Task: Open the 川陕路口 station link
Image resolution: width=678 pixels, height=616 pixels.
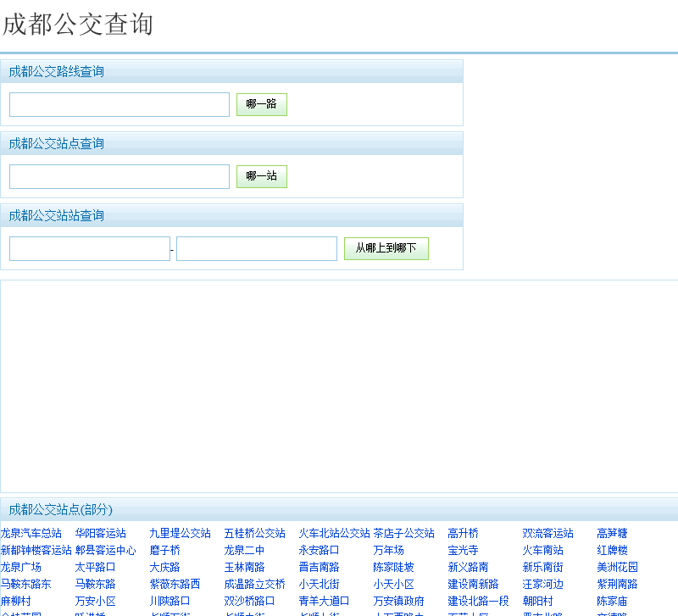Action: click(x=170, y=602)
